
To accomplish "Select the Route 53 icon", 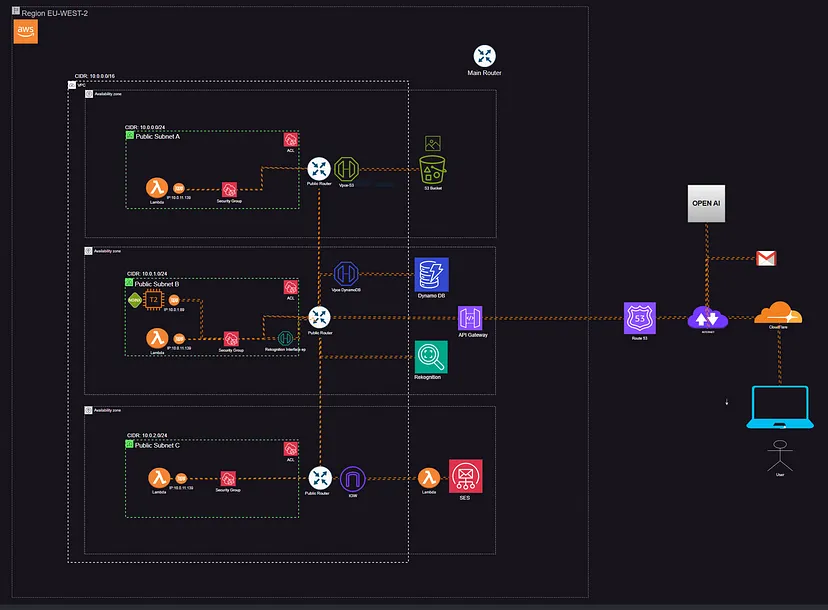I will (639, 318).
